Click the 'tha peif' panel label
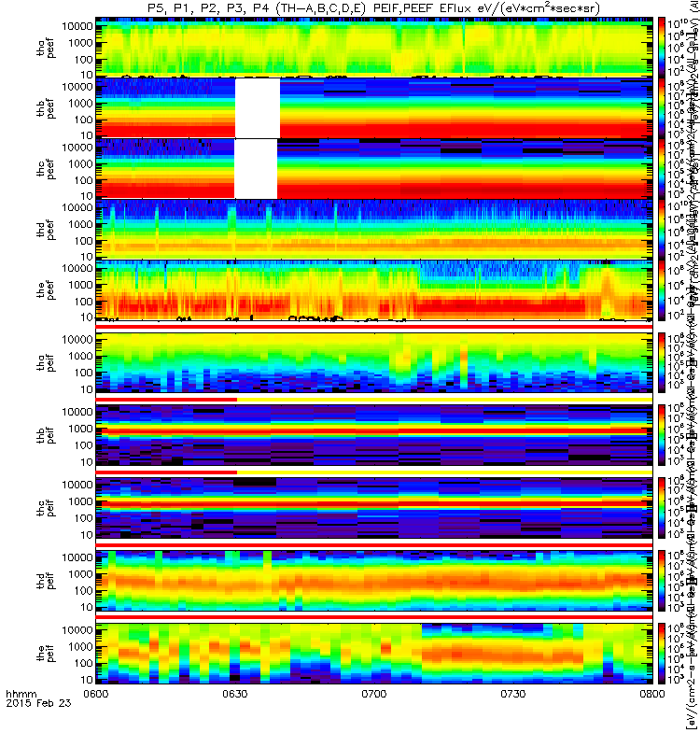The width and height of the screenshot is (700, 747). point(46,362)
